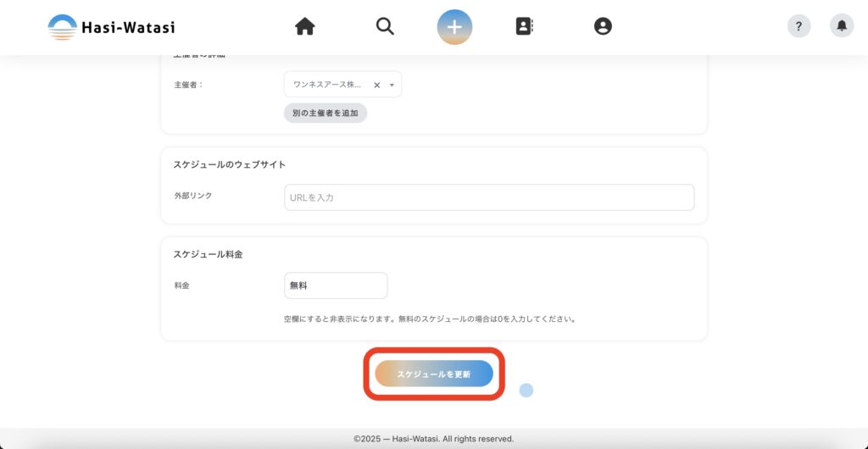Screen dimensions: 868x449
Task: Click the round plus create icon
Action: [x=454, y=27]
